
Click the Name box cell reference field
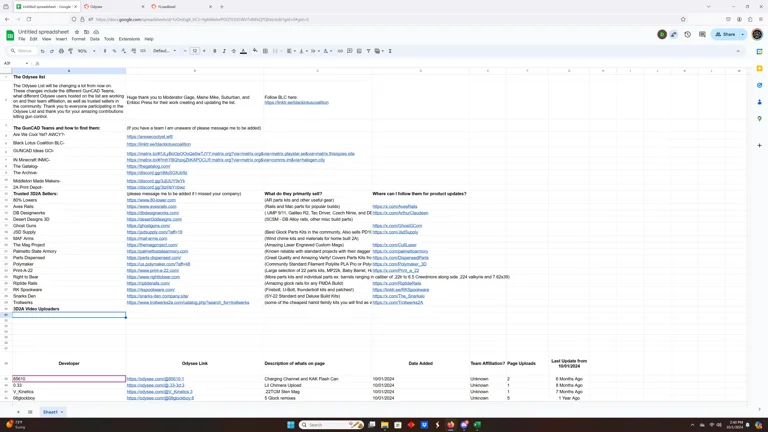[x=14, y=63]
